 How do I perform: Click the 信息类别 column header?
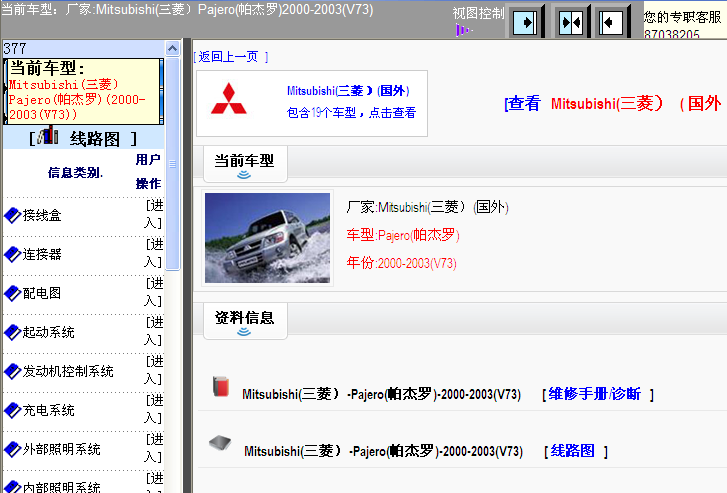75,173
